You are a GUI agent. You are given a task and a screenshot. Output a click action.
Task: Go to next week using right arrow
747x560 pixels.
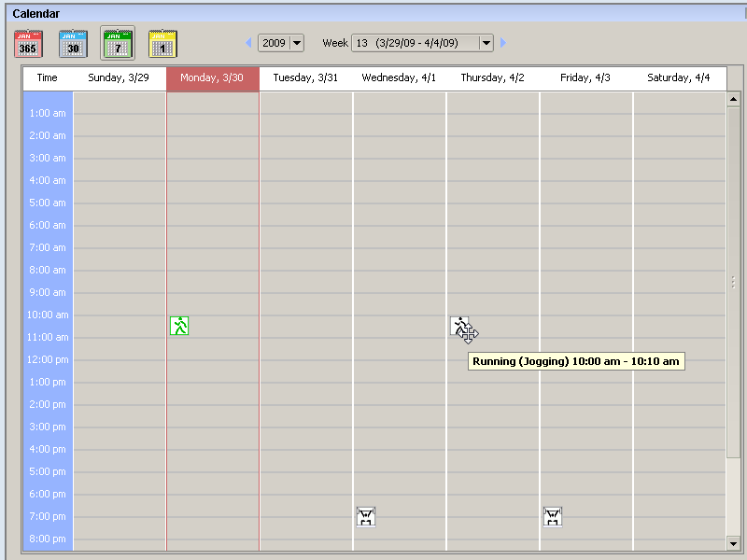(503, 43)
